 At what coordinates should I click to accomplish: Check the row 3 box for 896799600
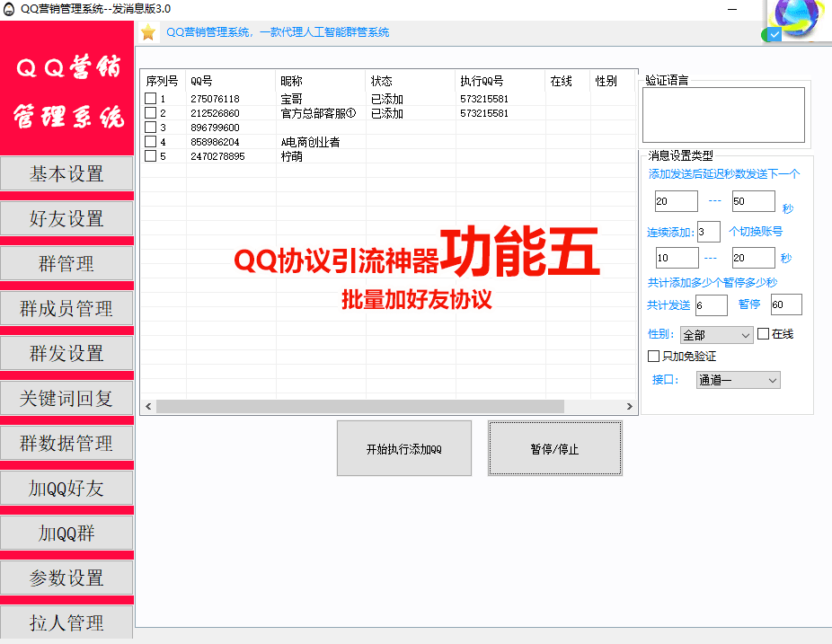151,128
